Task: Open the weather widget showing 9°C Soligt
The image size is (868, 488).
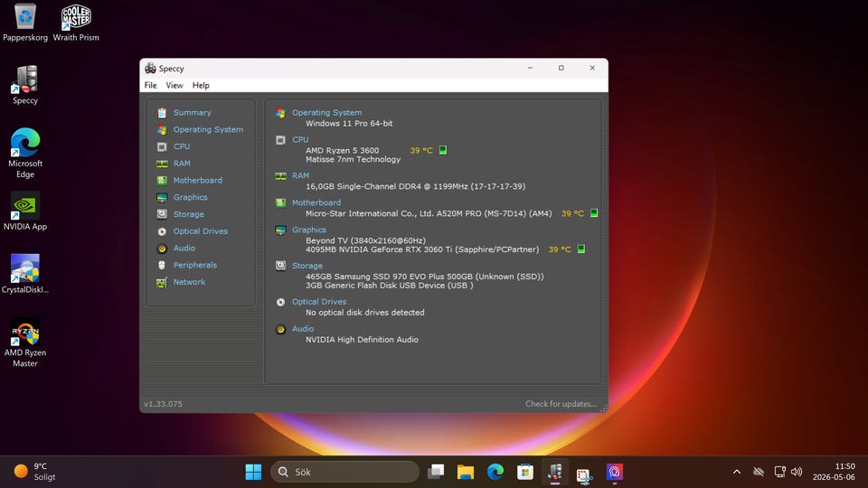Action: [34, 472]
